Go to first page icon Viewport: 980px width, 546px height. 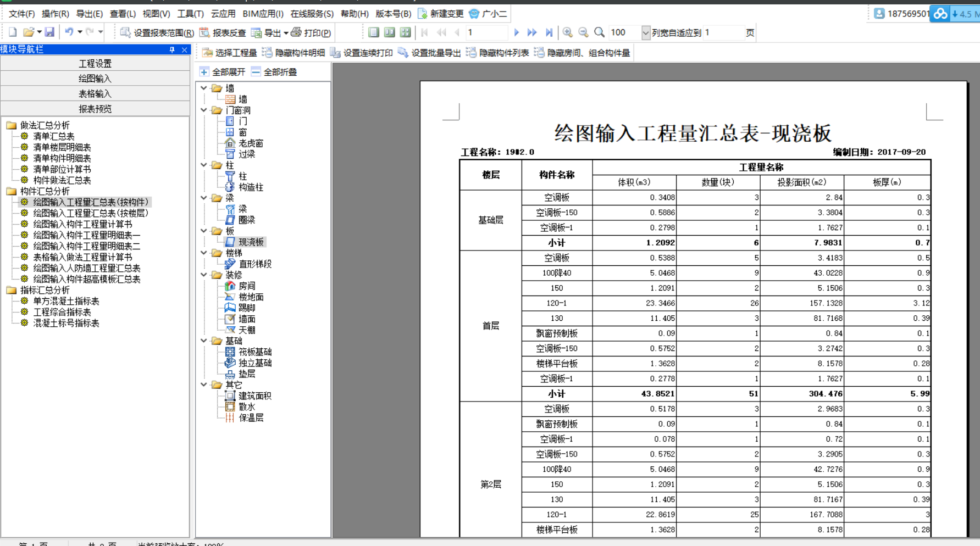425,32
